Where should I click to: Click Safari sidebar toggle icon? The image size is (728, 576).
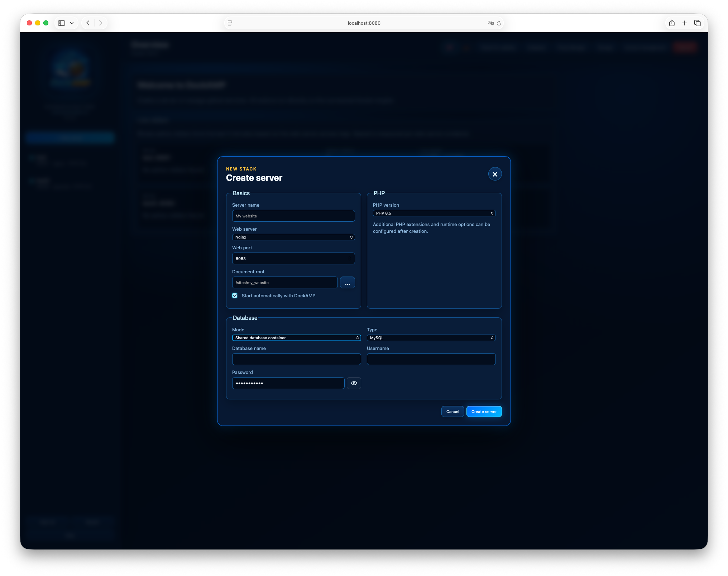62,23
